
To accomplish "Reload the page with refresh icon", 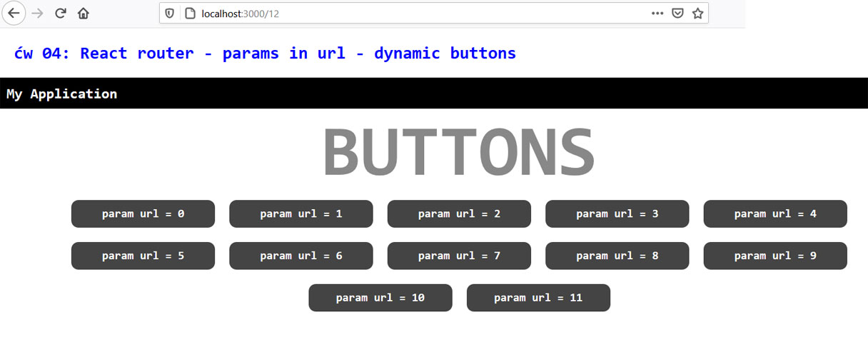I will click(x=61, y=13).
